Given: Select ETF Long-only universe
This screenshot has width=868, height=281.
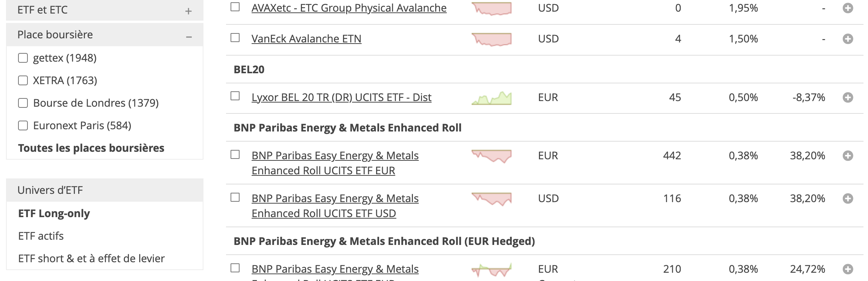Looking at the screenshot, I should tap(54, 213).
